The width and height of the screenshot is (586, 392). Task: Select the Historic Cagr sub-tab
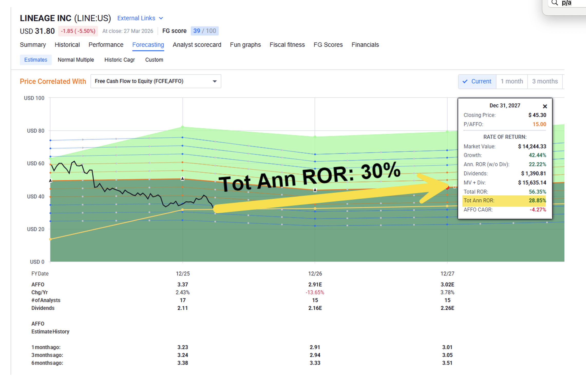(x=119, y=60)
